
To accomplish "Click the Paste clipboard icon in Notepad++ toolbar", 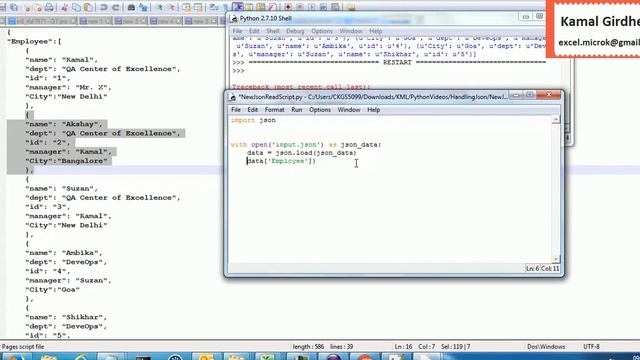I will [x=88, y=7].
